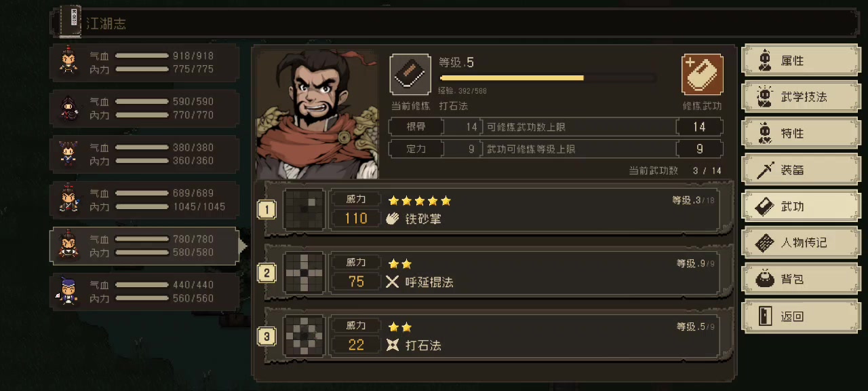The height and width of the screenshot is (391, 868).
Task: Open 人物传记 biography page
Action: [802, 242]
